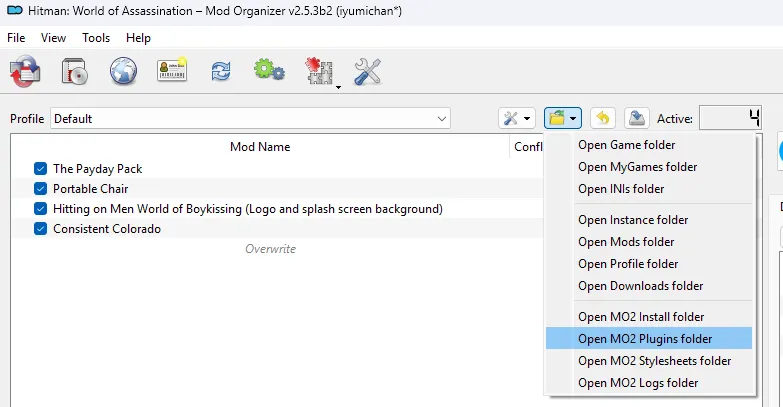The height and width of the screenshot is (407, 783).
Task: Select the Overwrite row in mod list
Action: tap(270, 249)
